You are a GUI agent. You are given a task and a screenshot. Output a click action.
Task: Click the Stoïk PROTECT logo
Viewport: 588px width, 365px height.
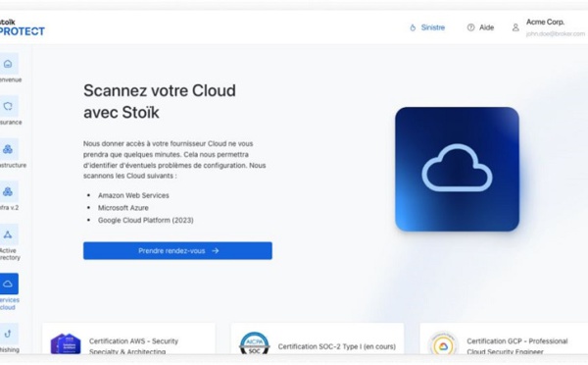click(x=23, y=27)
